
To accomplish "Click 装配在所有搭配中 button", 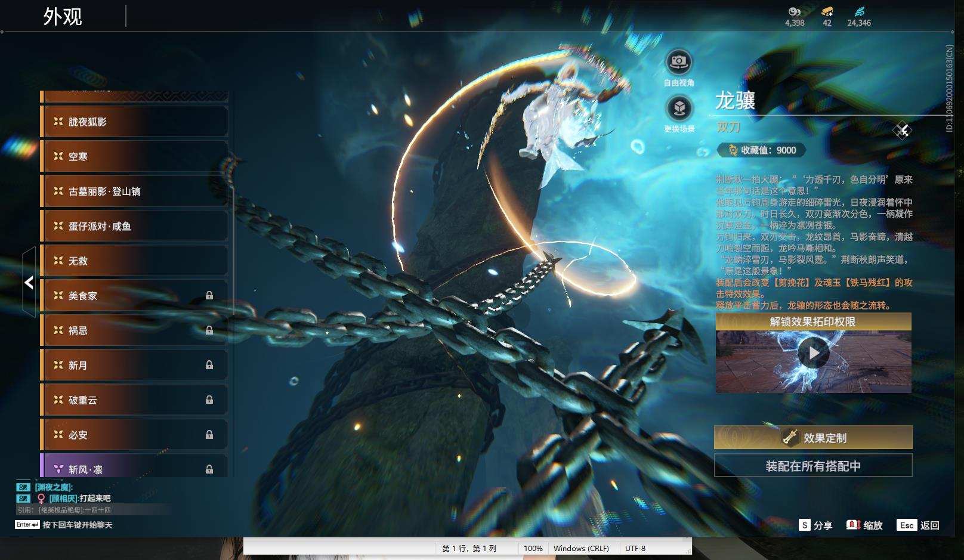I will click(813, 466).
